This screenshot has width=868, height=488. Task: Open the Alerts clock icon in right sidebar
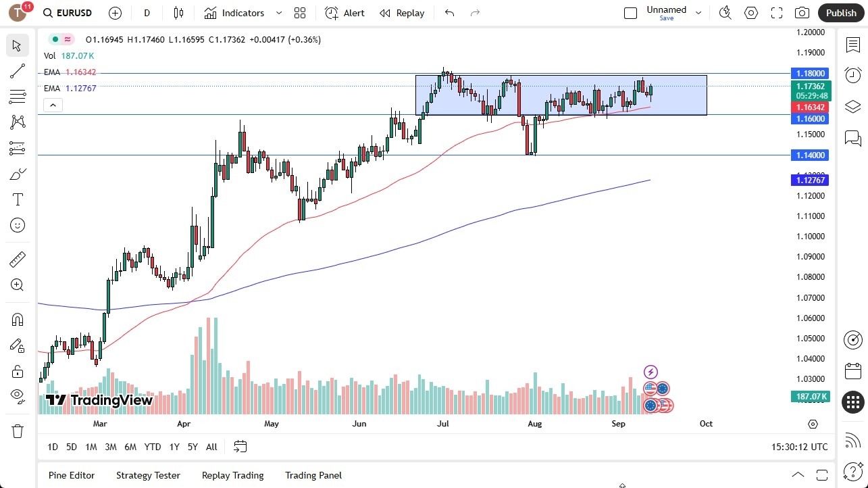coord(852,75)
